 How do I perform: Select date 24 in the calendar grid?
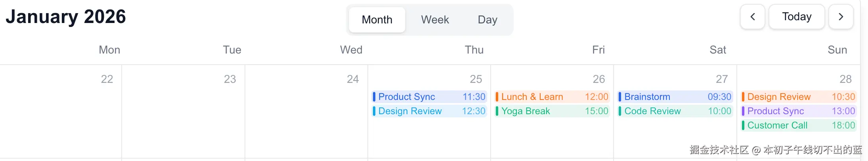pyautogui.click(x=353, y=79)
